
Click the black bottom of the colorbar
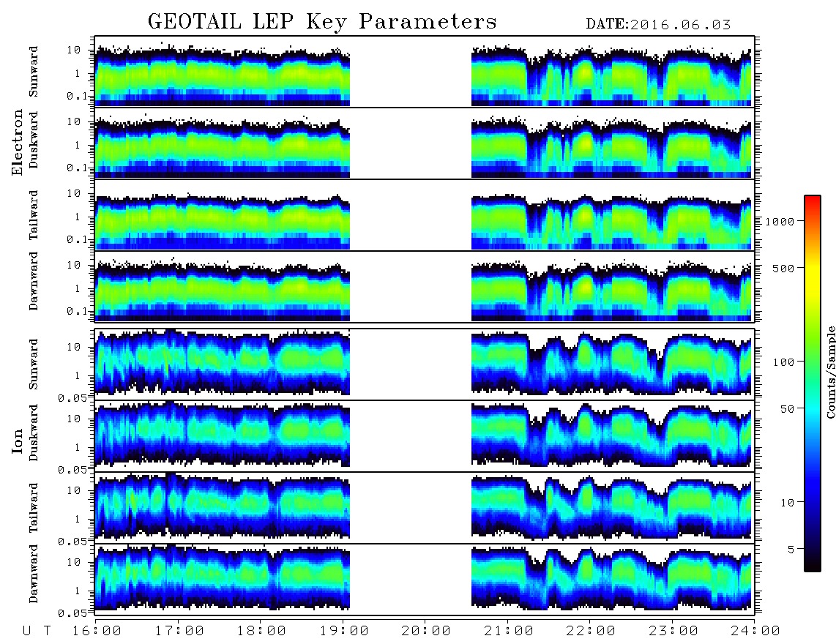[x=813, y=564]
